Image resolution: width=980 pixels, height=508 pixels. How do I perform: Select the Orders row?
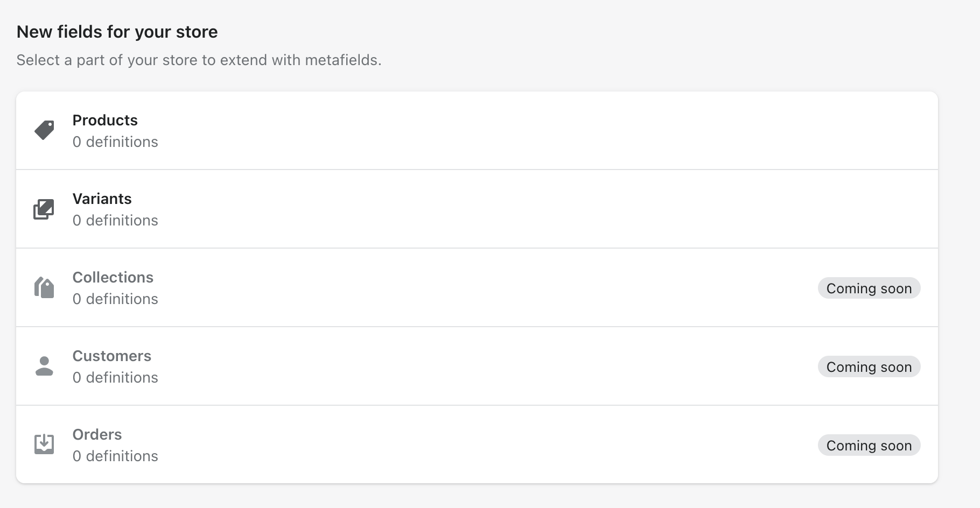377,444
